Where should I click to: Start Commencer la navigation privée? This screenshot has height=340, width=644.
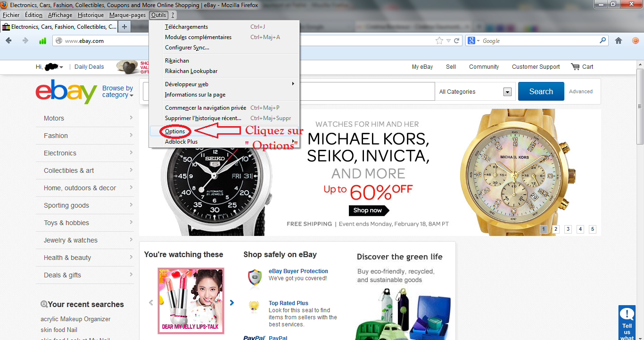[x=224, y=108]
